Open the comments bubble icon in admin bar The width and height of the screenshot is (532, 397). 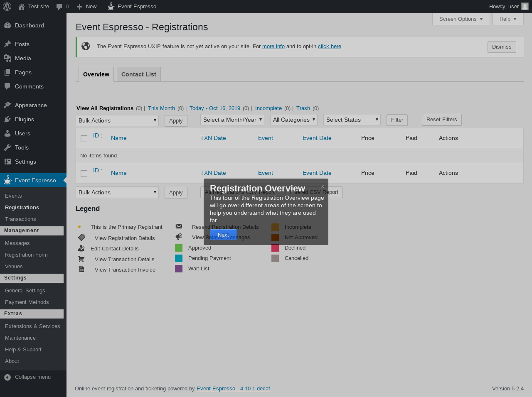[x=59, y=7]
